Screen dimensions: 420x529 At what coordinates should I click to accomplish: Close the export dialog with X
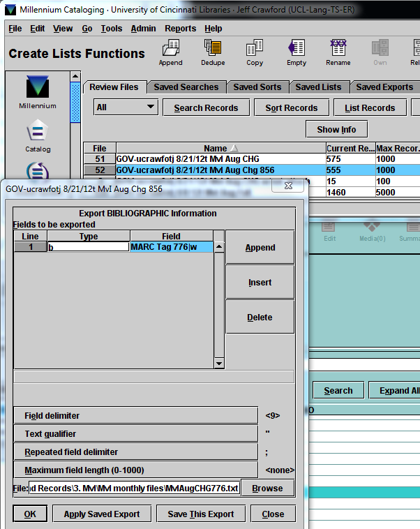(x=288, y=187)
